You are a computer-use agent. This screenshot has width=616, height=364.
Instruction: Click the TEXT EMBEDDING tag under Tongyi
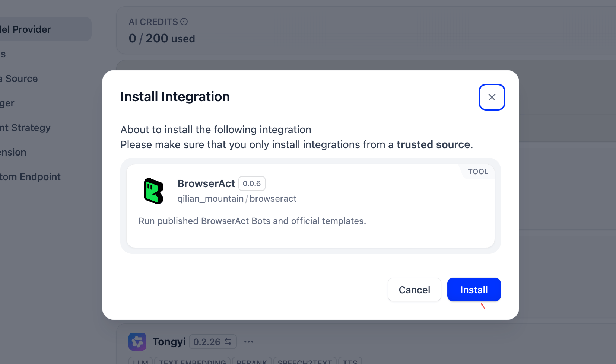point(192,361)
